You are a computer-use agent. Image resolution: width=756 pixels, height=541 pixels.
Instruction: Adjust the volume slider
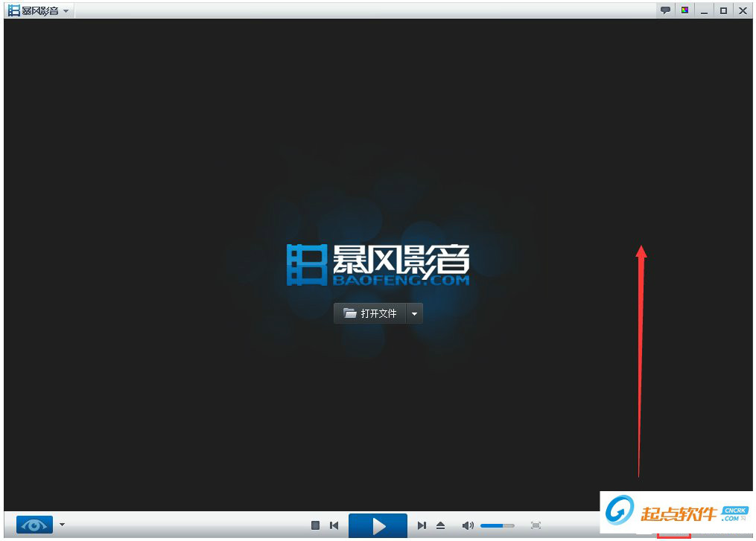pos(498,525)
